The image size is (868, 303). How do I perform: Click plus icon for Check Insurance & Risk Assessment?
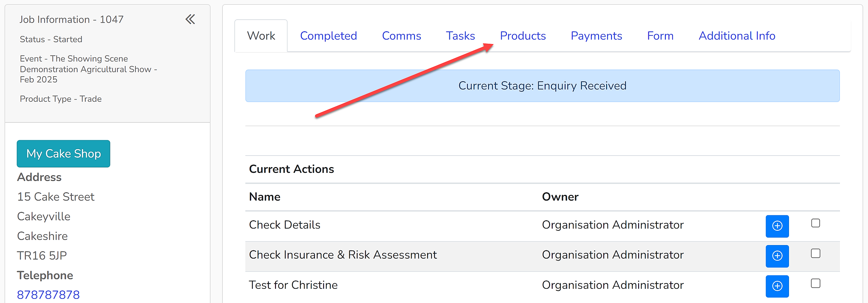[777, 256]
